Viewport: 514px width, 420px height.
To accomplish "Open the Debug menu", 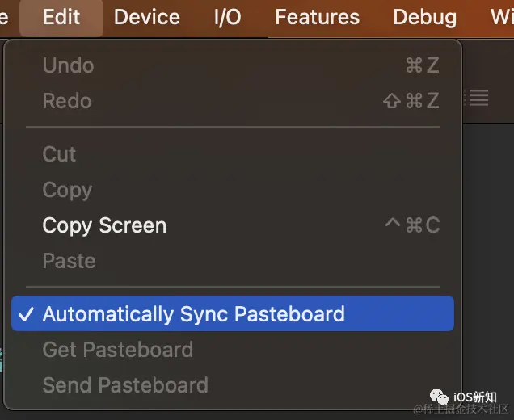I will tap(424, 17).
